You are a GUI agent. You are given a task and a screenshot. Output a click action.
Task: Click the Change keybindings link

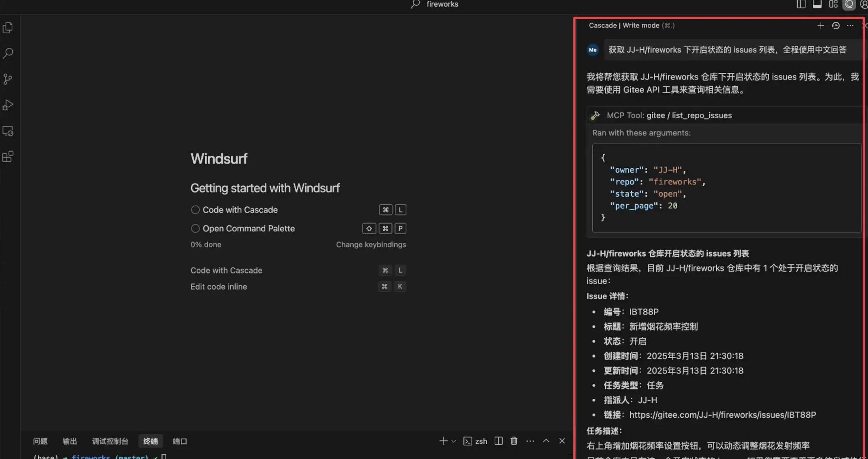tap(371, 245)
